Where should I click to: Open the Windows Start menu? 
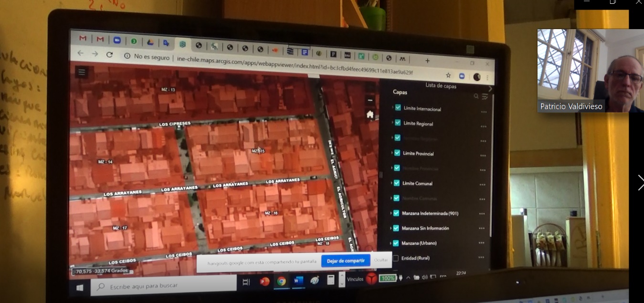80,288
